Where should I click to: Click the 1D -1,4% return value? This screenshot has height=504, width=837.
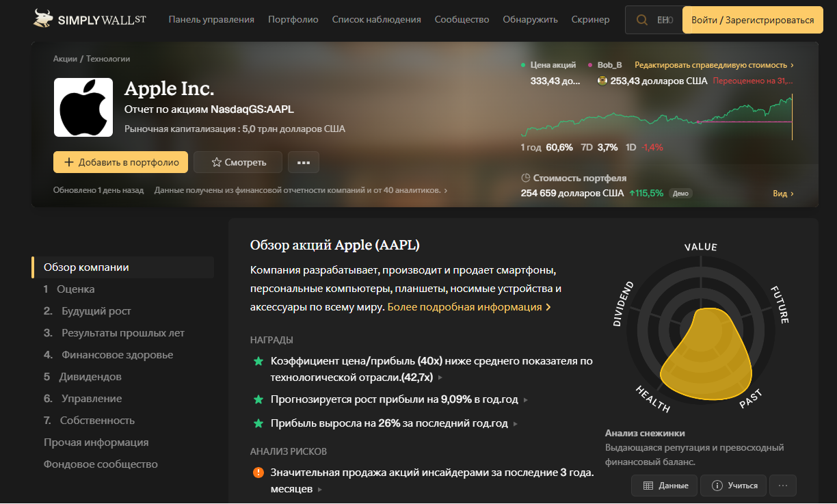(x=644, y=147)
